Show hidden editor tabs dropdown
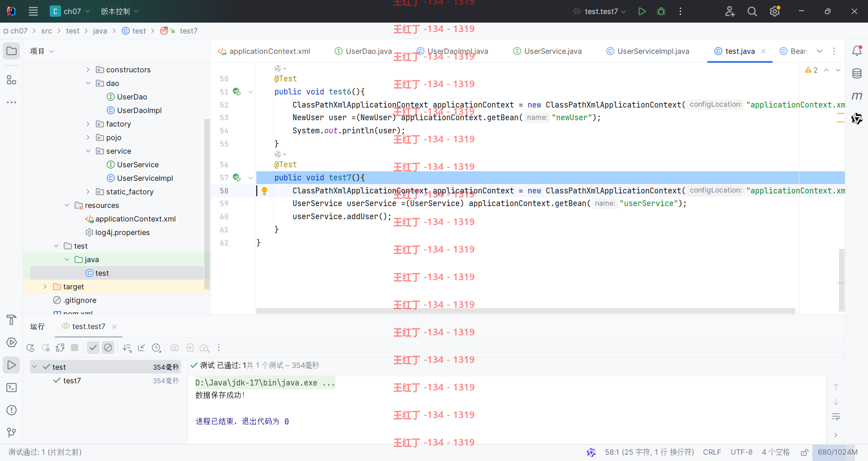The image size is (868, 461). (820, 51)
